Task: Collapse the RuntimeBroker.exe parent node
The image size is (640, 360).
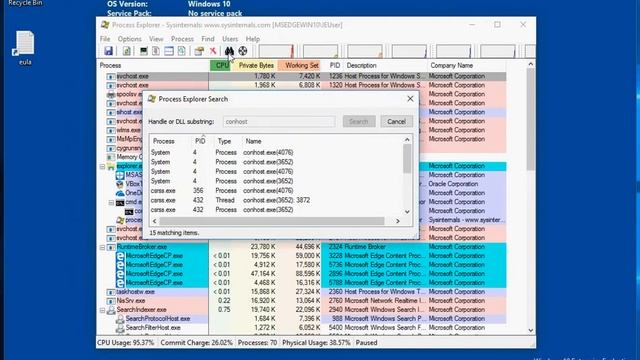Action: [x=102, y=247]
